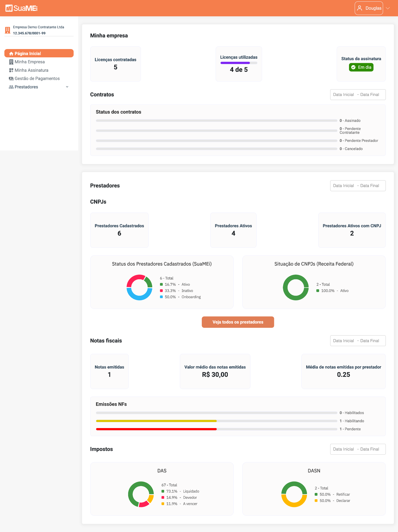Click the orange company building icon
This screenshot has height=532, width=398.
tap(7, 30)
